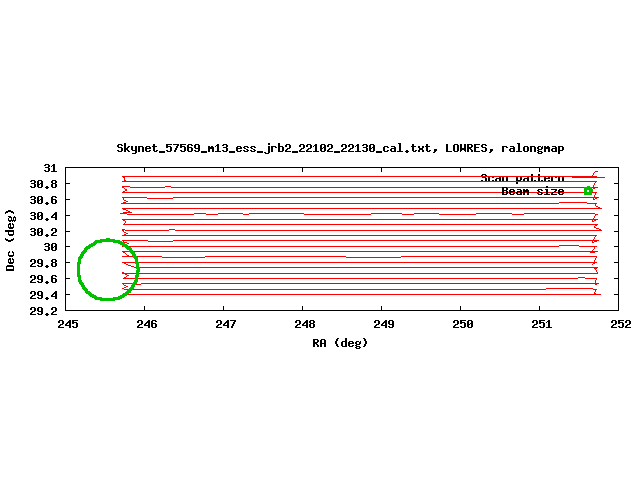Image resolution: width=640 pixels, height=480 pixels.
Task: Click the small green beam size legend marker
Action: (x=588, y=191)
